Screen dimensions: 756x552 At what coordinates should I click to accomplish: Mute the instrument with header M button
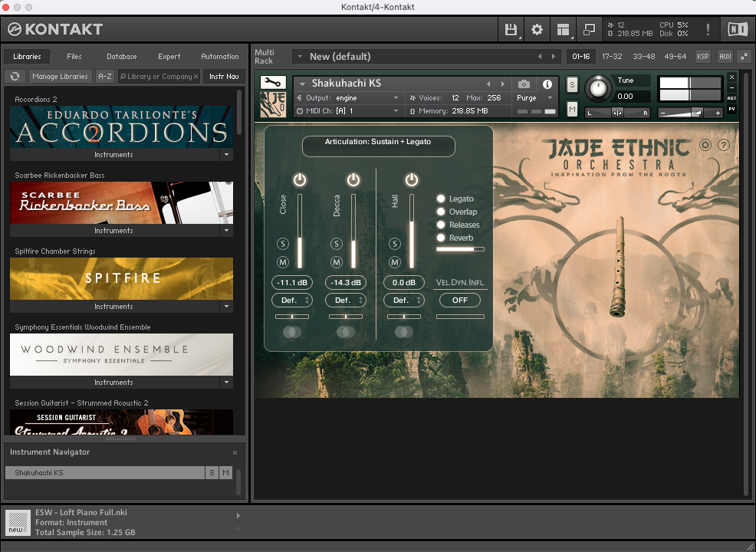[572, 110]
